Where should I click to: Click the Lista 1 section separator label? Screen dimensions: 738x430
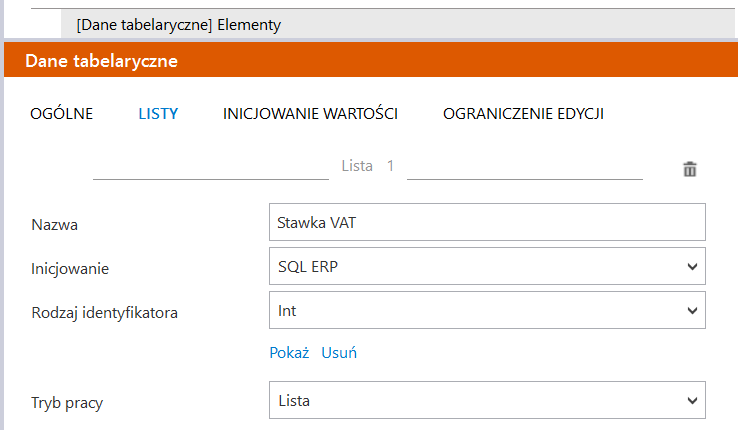click(x=368, y=166)
